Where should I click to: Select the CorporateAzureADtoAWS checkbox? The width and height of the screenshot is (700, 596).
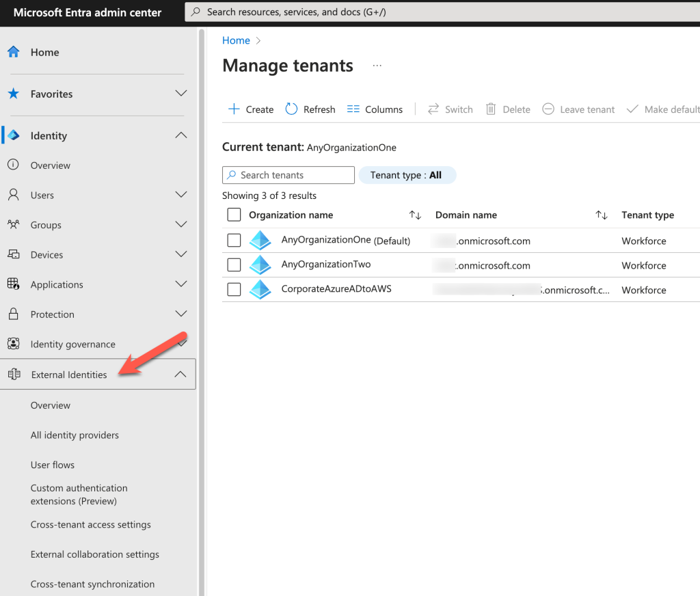click(x=234, y=289)
